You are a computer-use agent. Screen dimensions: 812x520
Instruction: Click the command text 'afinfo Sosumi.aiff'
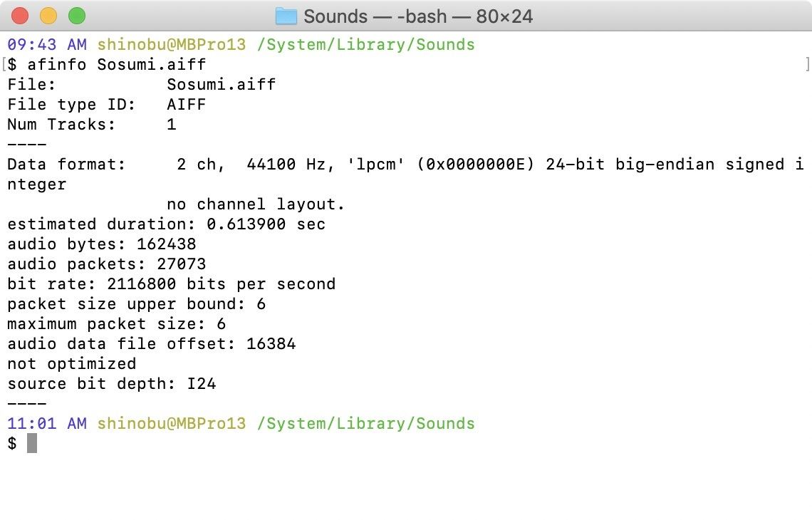(x=117, y=64)
